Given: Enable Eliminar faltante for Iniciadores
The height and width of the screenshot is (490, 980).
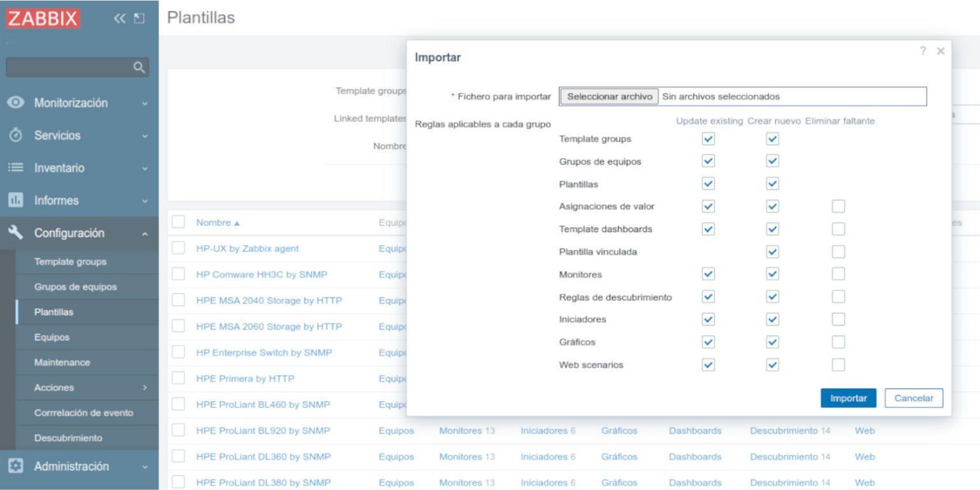Looking at the screenshot, I should 839,319.
